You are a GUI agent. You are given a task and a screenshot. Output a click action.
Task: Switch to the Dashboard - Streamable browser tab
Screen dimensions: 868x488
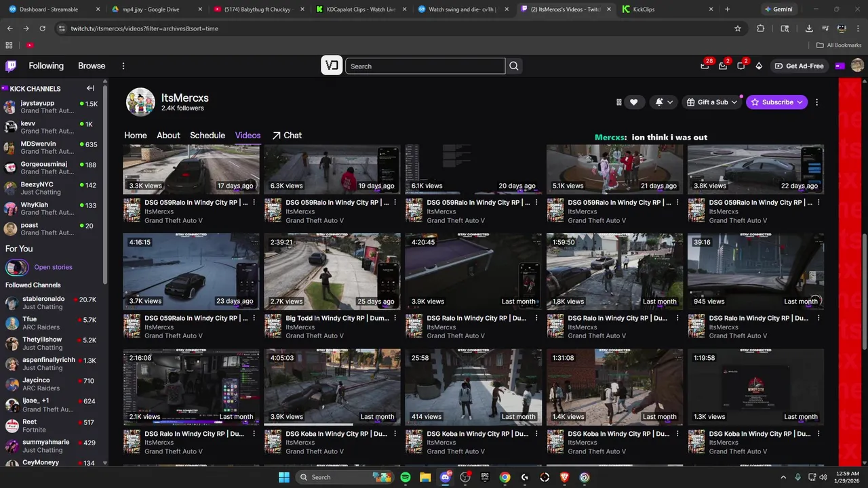pyautogui.click(x=53, y=9)
